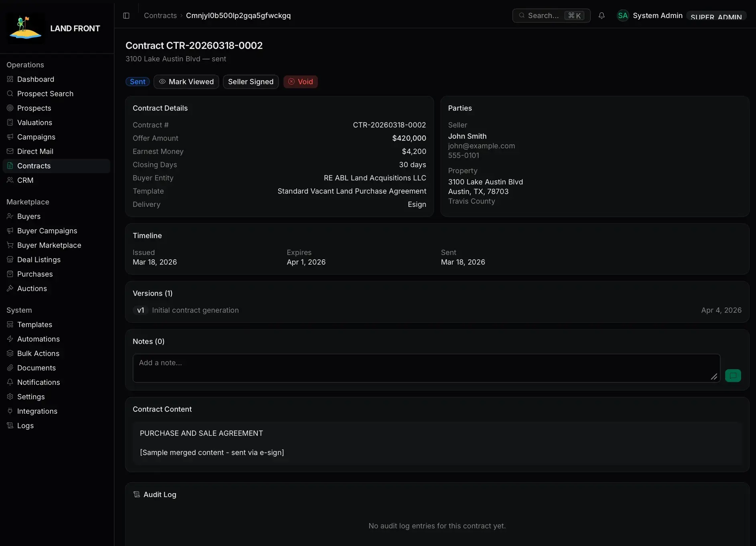
Task: Click the Standard Vacant Land Purchase Agreement template
Action: (352, 191)
